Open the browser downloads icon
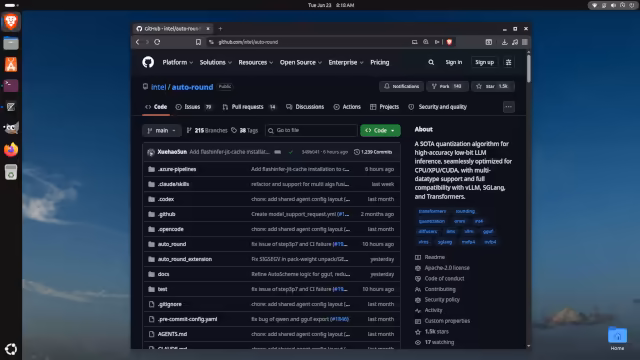The height and width of the screenshot is (360, 640). tap(504, 42)
